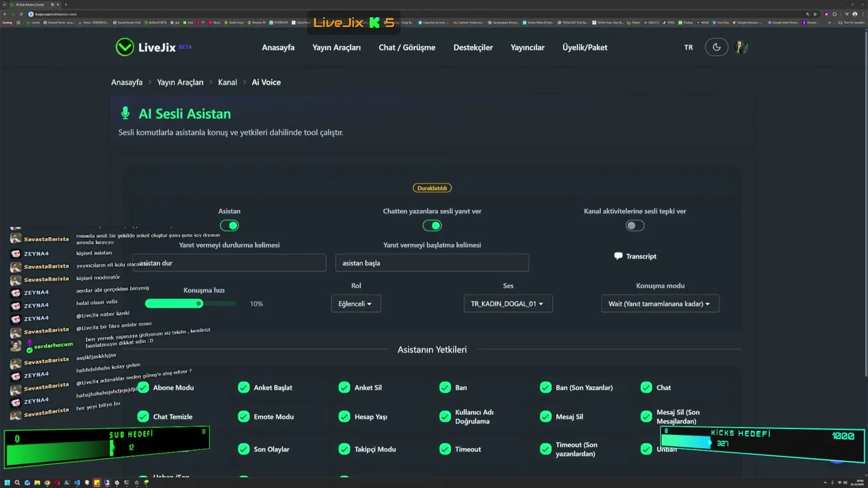Uncheck Abone Modu permission
Screen dimensions: 868x488
[143, 387]
